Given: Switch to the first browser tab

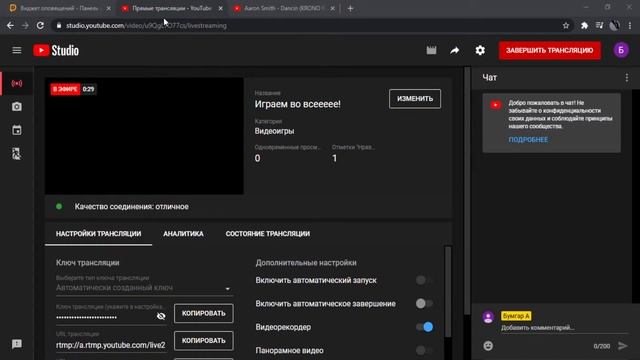Looking at the screenshot, I should 59,8.
